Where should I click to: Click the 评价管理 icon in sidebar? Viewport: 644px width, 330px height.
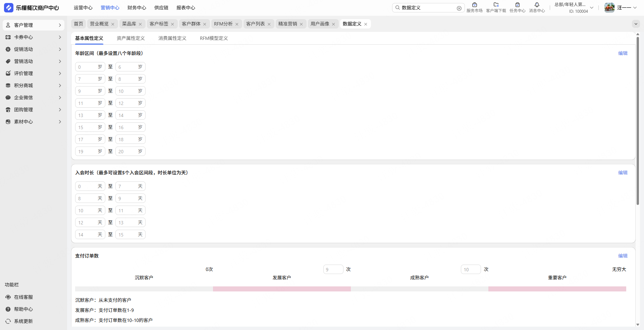[x=8, y=73]
